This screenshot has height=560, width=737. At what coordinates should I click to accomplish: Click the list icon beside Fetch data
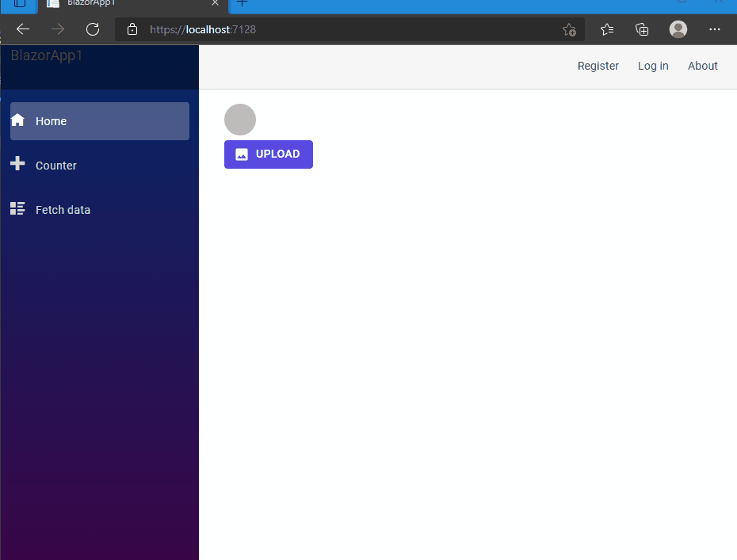[x=17, y=209]
